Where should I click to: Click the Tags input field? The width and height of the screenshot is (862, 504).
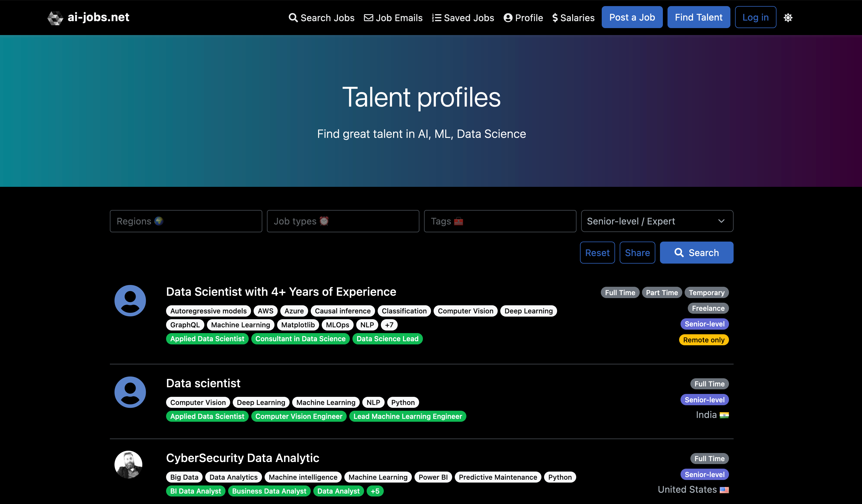click(x=500, y=221)
